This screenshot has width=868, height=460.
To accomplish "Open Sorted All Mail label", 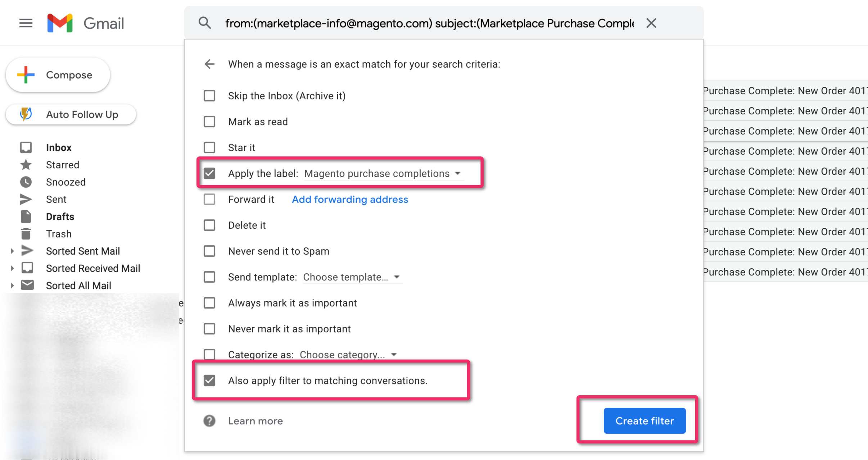I will tap(78, 286).
